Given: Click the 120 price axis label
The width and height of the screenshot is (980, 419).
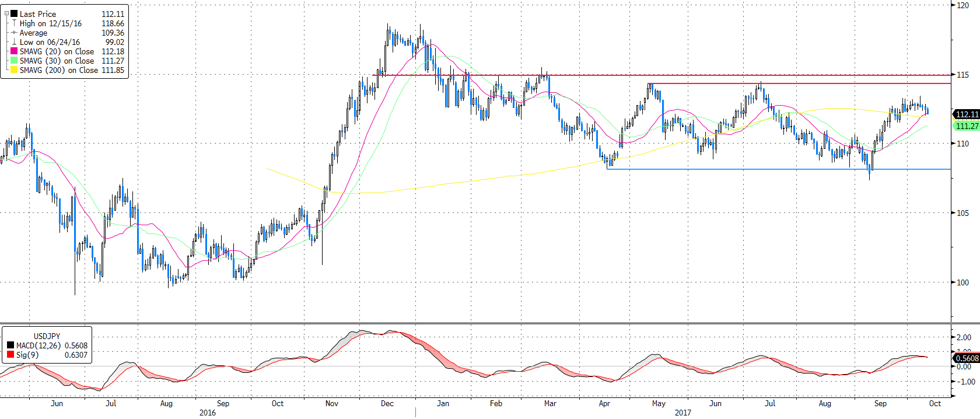Looking at the screenshot, I should point(963,5).
